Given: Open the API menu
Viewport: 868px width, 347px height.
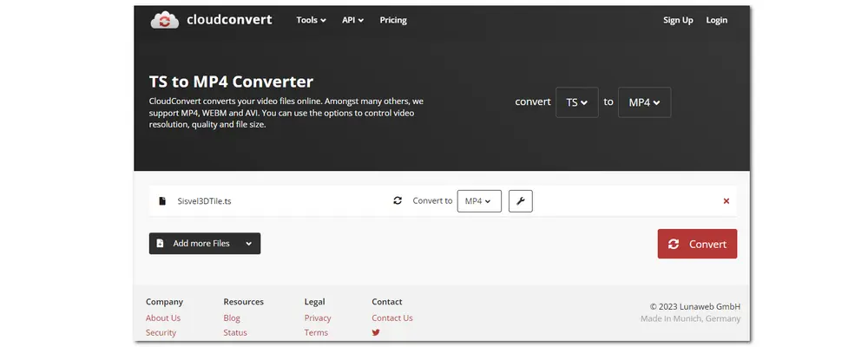Looking at the screenshot, I should coord(352,20).
